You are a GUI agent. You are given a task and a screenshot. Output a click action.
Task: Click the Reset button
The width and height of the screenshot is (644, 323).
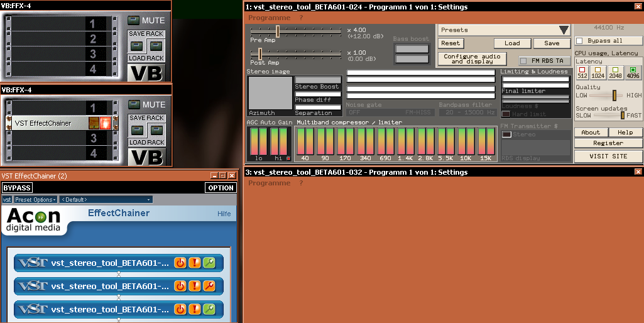450,43
